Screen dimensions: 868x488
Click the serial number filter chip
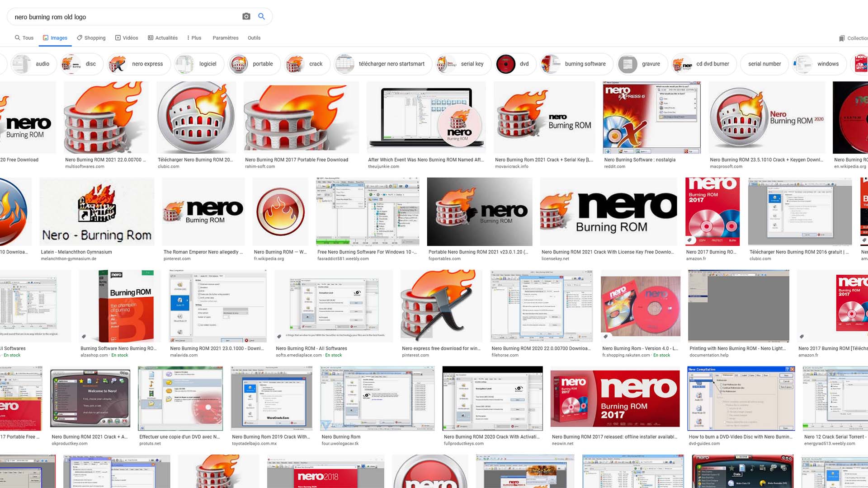[764, 64]
